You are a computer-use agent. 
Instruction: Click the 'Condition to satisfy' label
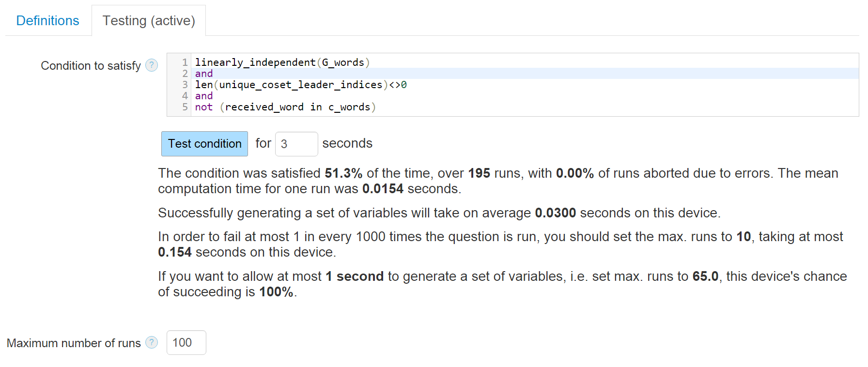point(91,65)
